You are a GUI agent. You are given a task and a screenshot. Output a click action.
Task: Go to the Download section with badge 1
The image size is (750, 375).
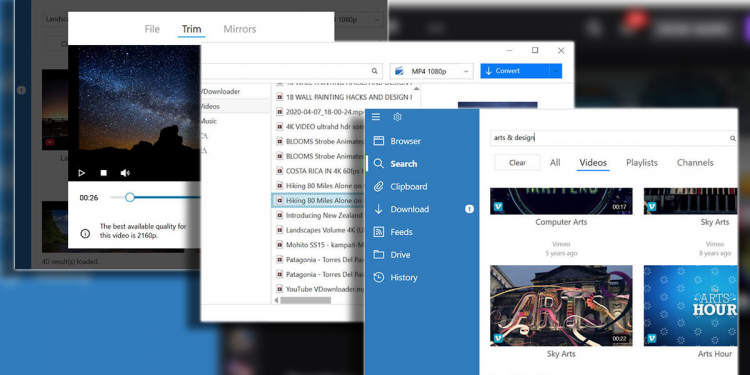[x=423, y=209]
